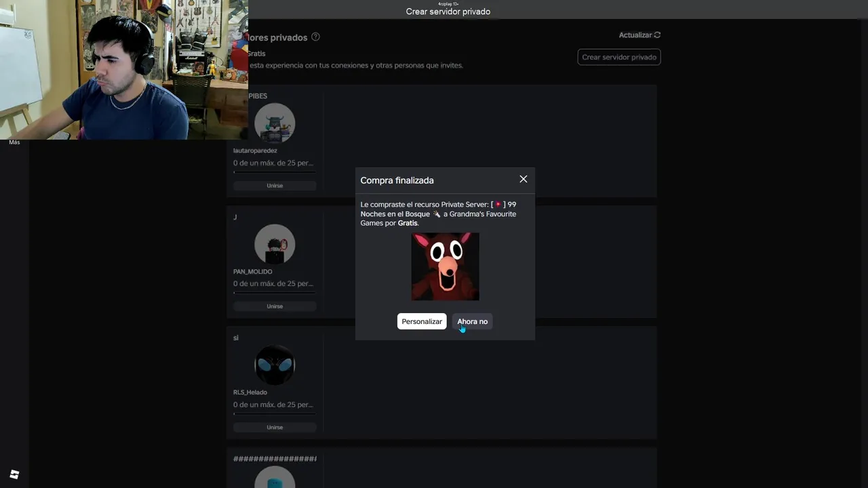Click the Roblox logo icon at bottom left
The height and width of the screenshot is (488, 868).
click(x=14, y=474)
